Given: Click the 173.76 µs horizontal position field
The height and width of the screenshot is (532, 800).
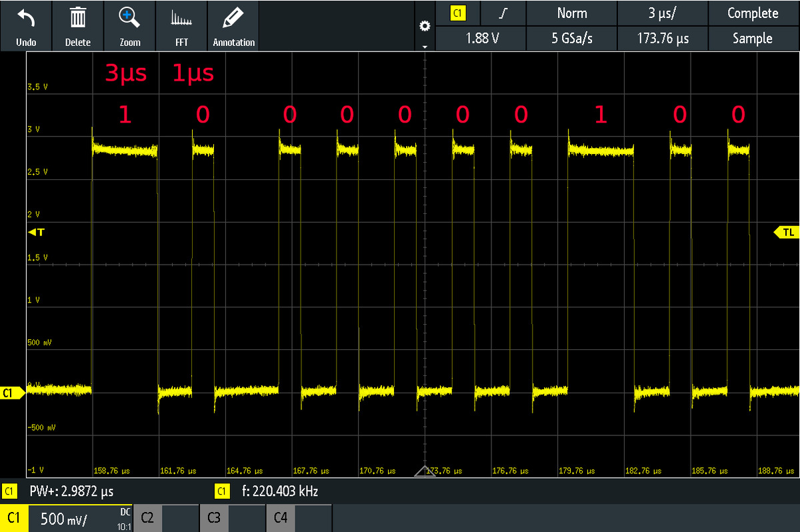Looking at the screenshot, I should (x=663, y=39).
